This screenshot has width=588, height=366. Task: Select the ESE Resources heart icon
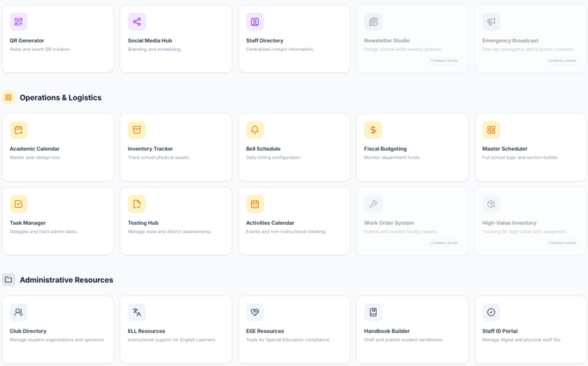(254, 312)
